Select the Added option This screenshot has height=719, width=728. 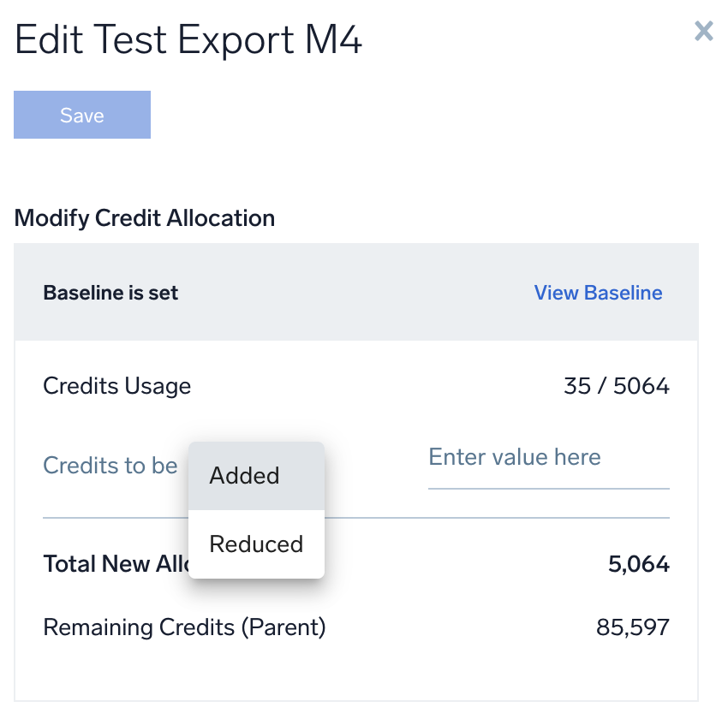[x=245, y=476]
